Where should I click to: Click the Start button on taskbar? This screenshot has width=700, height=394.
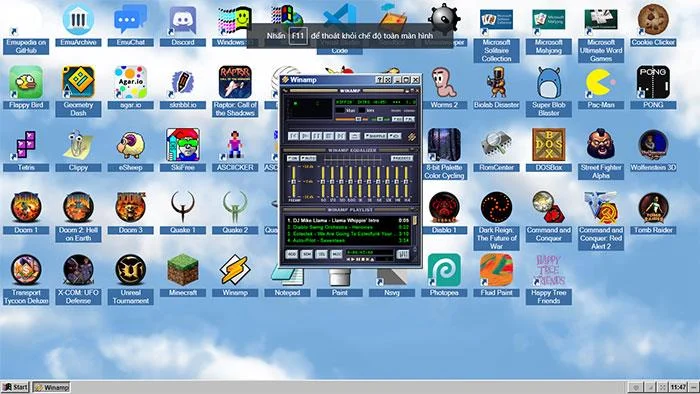15,387
